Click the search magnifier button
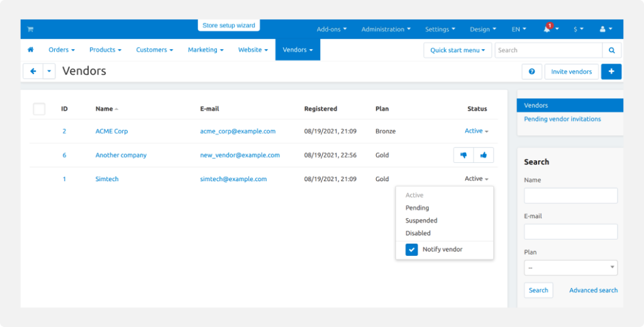The height and width of the screenshot is (327, 644). (611, 50)
